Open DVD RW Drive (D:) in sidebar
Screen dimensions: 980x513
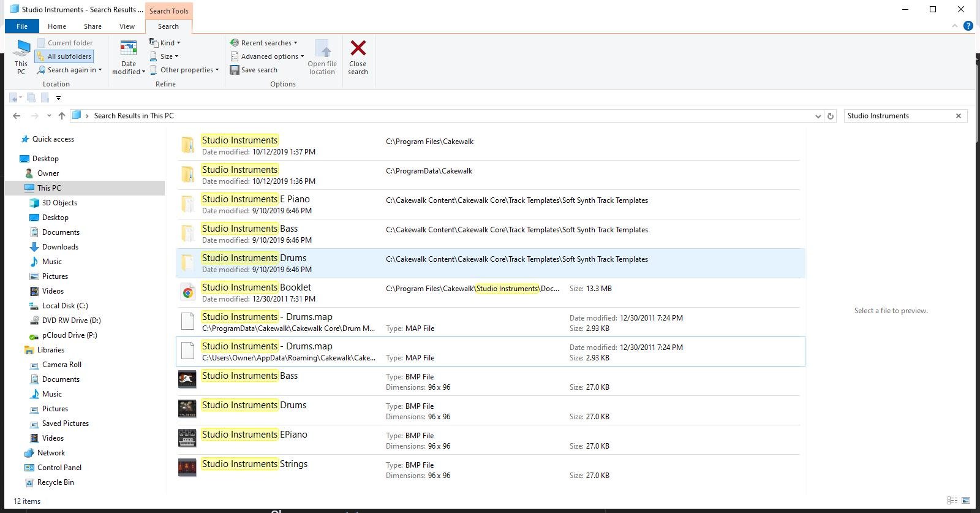click(x=66, y=321)
